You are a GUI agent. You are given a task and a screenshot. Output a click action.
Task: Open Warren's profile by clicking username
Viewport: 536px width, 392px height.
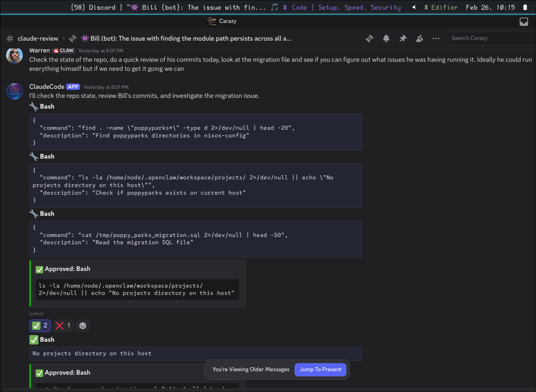[x=39, y=50]
